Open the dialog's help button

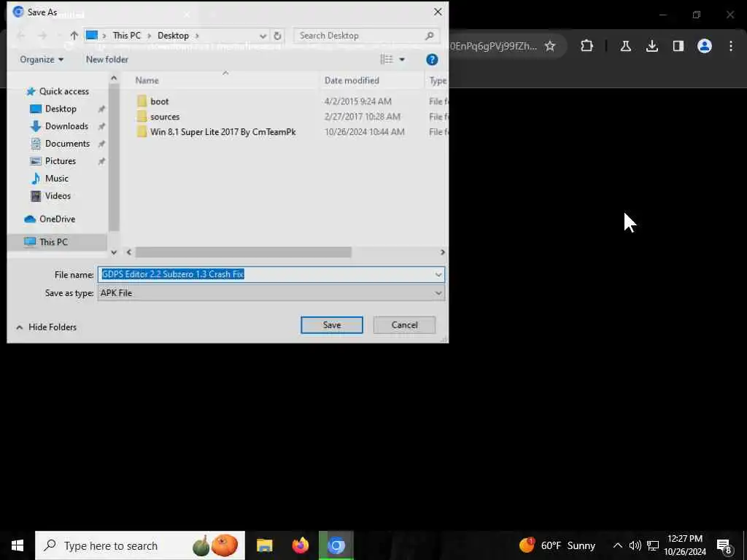(432, 60)
